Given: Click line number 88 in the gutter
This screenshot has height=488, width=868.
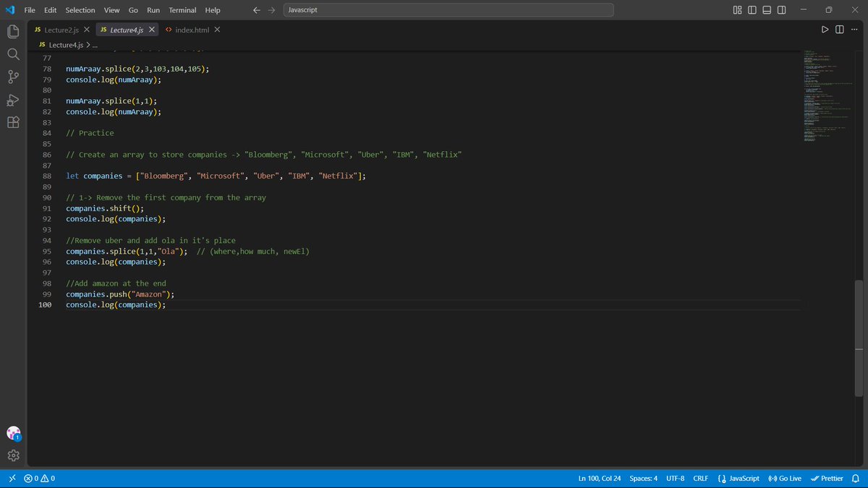Looking at the screenshot, I should 46,176.
